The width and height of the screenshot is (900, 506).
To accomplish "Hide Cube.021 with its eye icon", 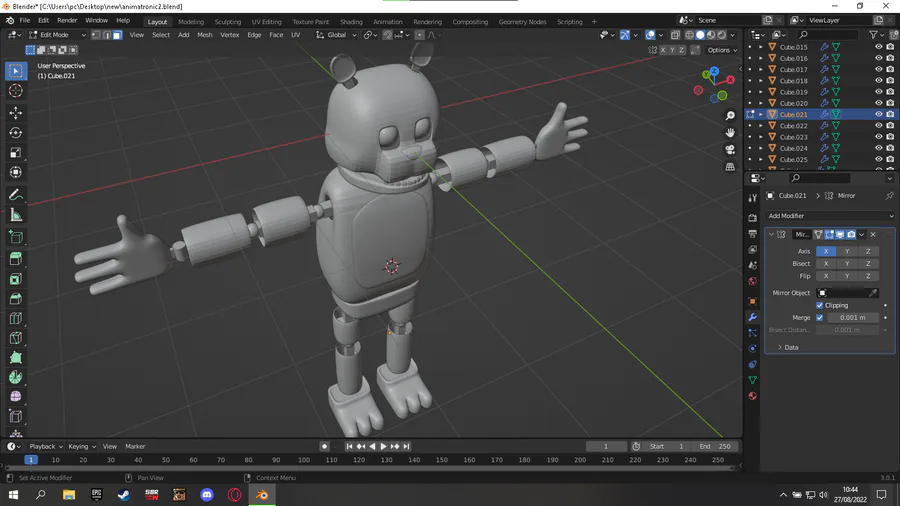I will coord(878,114).
